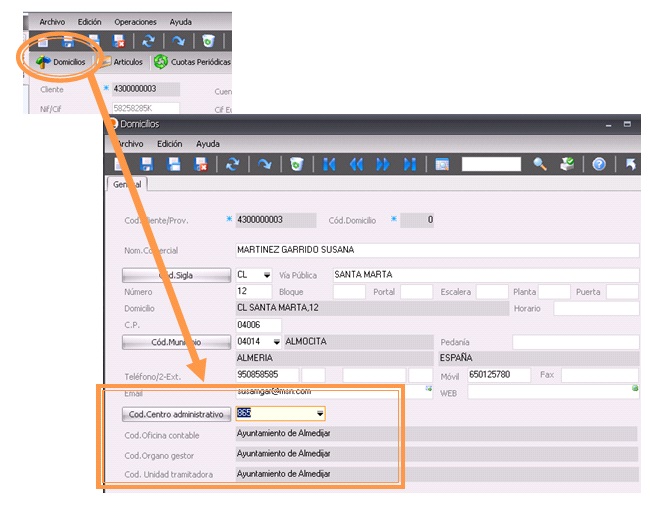Viewport: 650px width, 513px height.
Task: Go to the next record
Action: 383,164
